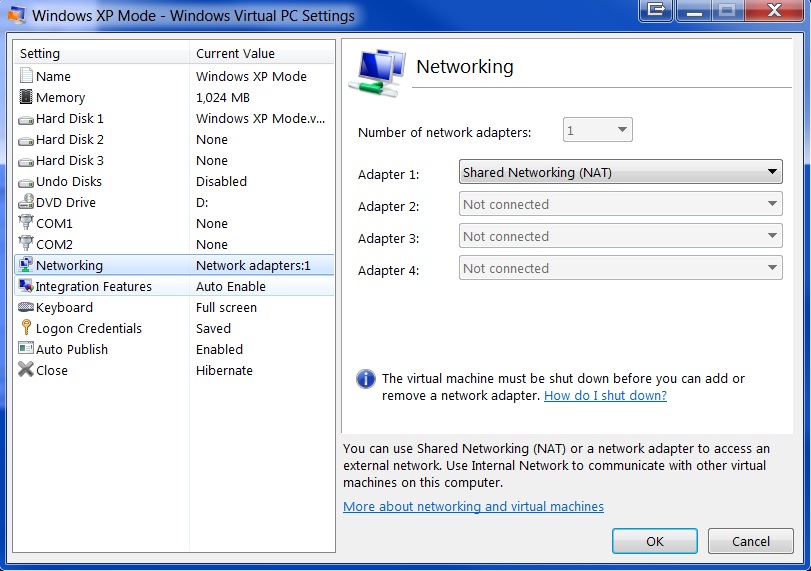Open the Adapter 1 Shared Networking dropdown
The height and width of the screenshot is (571, 811).
(x=621, y=172)
